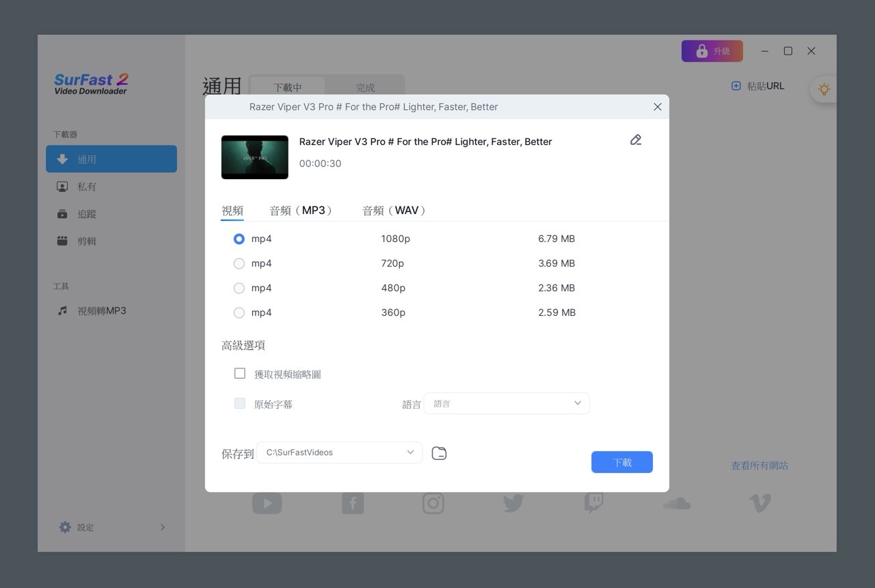Click the 720p resolution label
The height and width of the screenshot is (588, 875).
392,264
